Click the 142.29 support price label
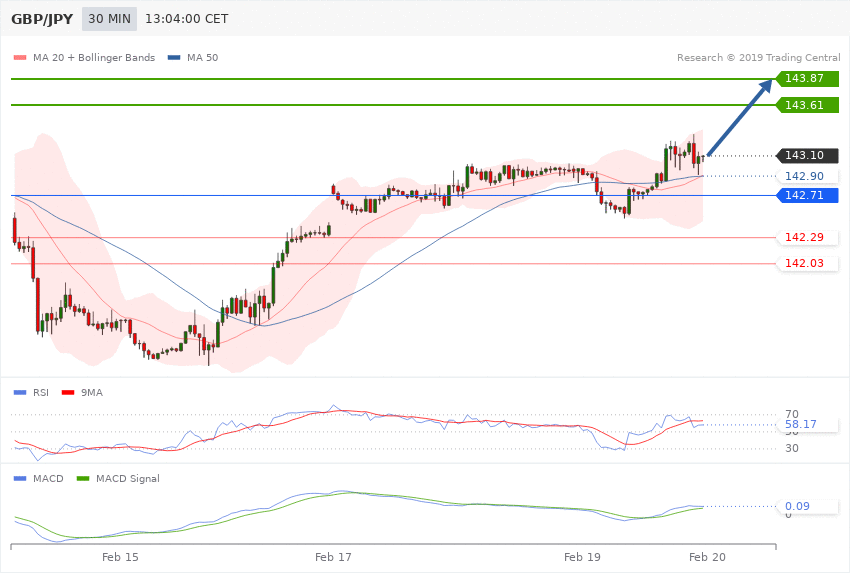The image size is (850, 576). (808, 237)
